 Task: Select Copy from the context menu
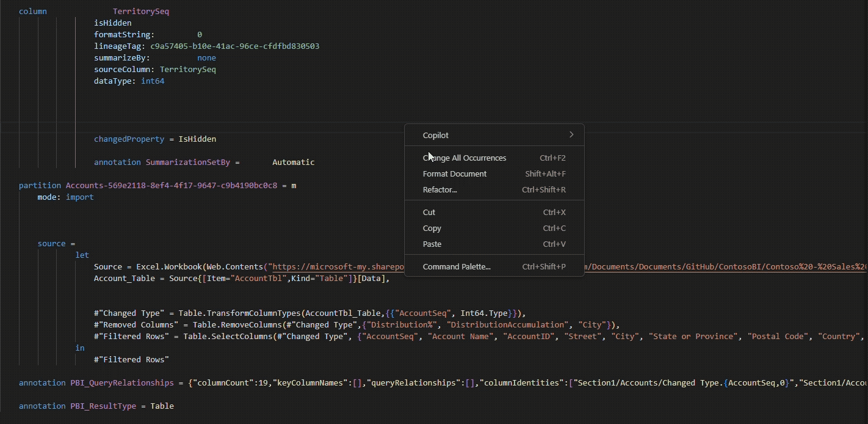[432, 228]
